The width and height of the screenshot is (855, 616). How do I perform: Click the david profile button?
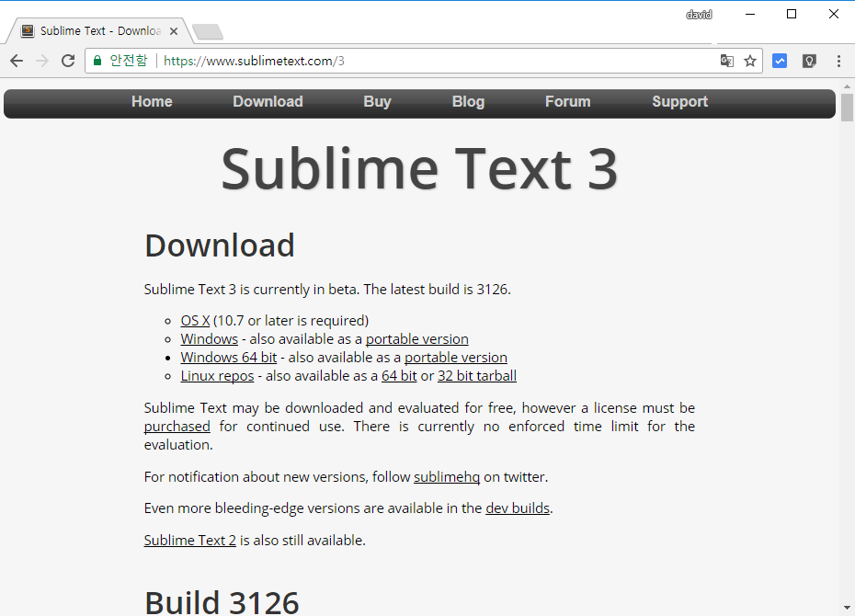click(699, 15)
